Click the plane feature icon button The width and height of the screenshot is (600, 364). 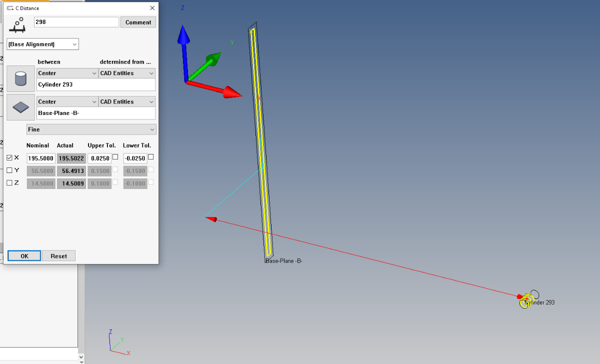point(20,107)
